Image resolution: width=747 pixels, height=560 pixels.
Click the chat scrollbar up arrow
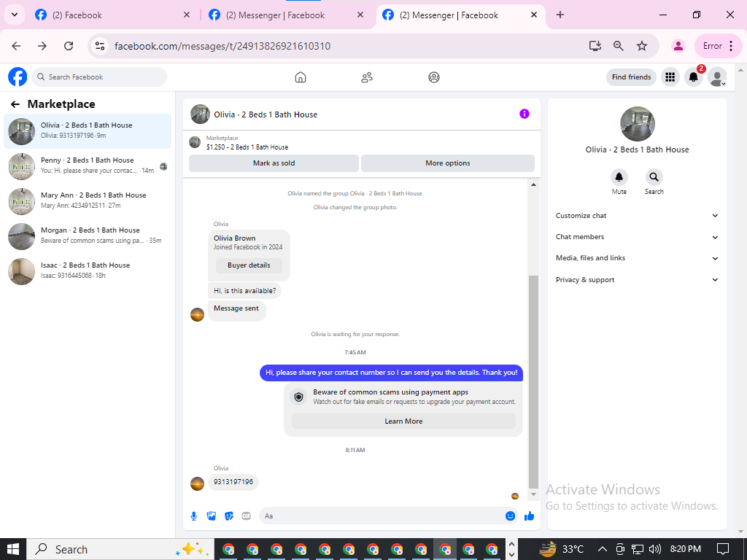tap(533, 184)
